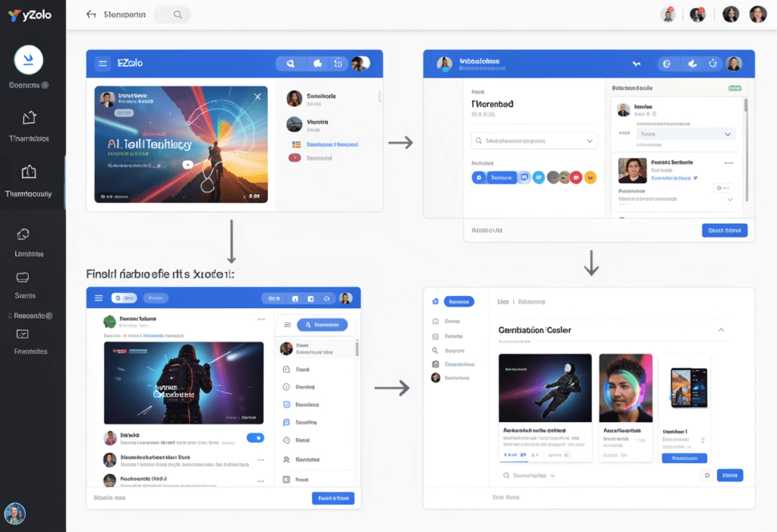Select the circled download icon in dark sidebar
777x532 pixels.
27,58
